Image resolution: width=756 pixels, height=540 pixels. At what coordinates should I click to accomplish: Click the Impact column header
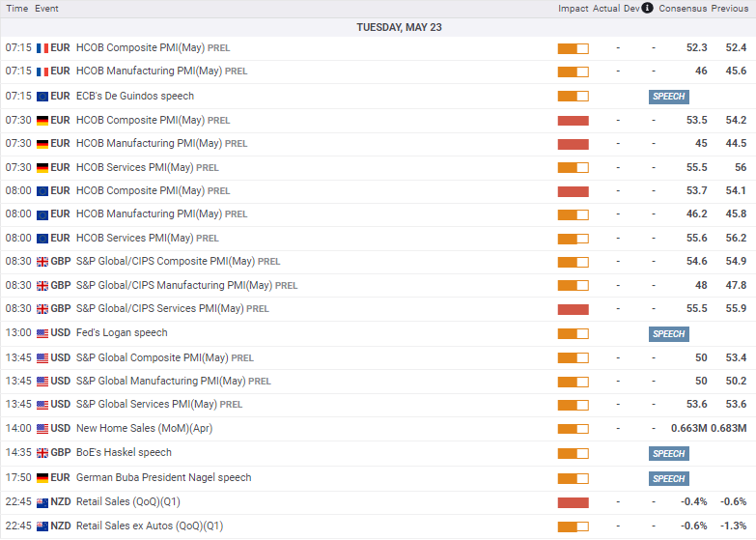[573, 8]
